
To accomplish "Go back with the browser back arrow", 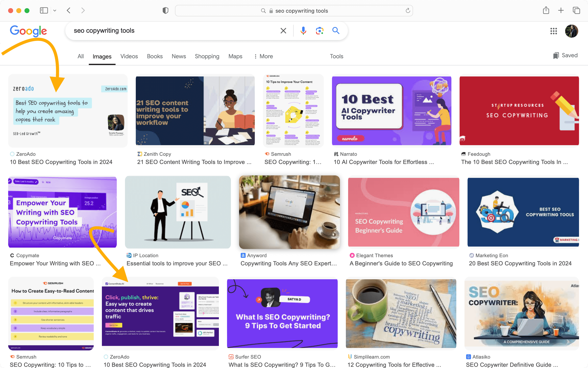I will [69, 10].
